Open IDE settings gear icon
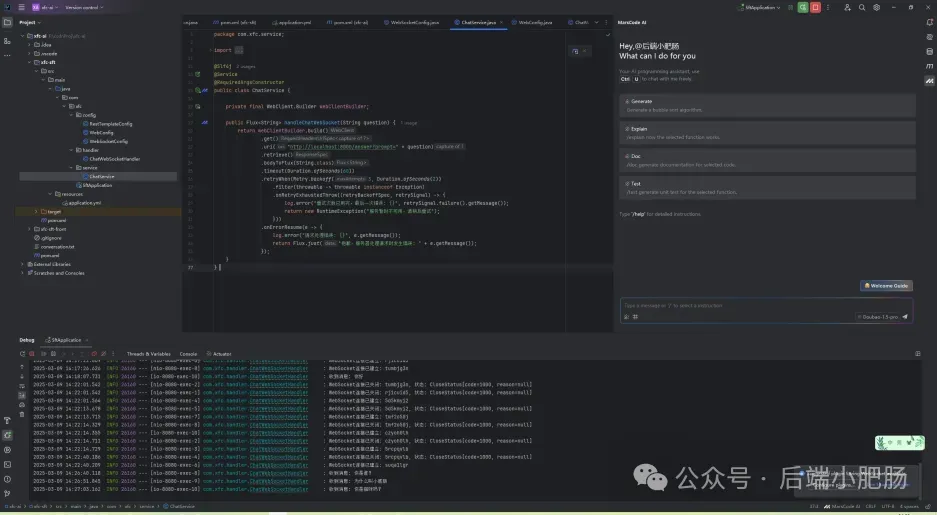The height and width of the screenshot is (515, 937). (877, 7)
